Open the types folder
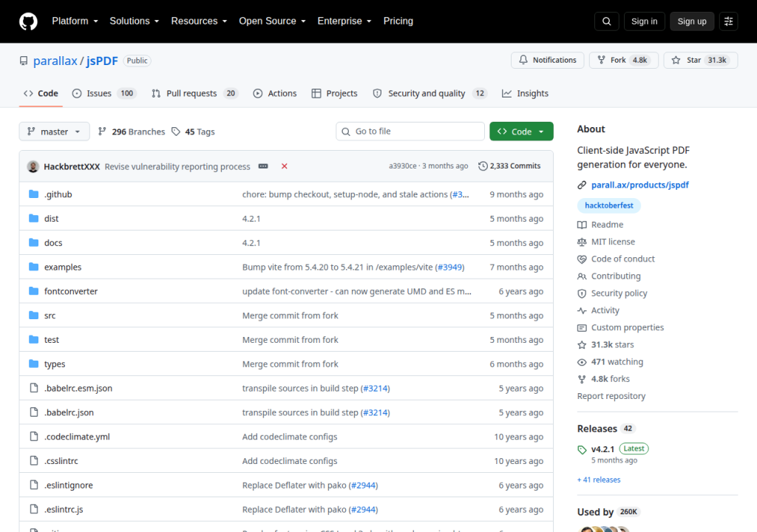Image resolution: width=757 pixels, height=532 pixels. tap(55, 364)
